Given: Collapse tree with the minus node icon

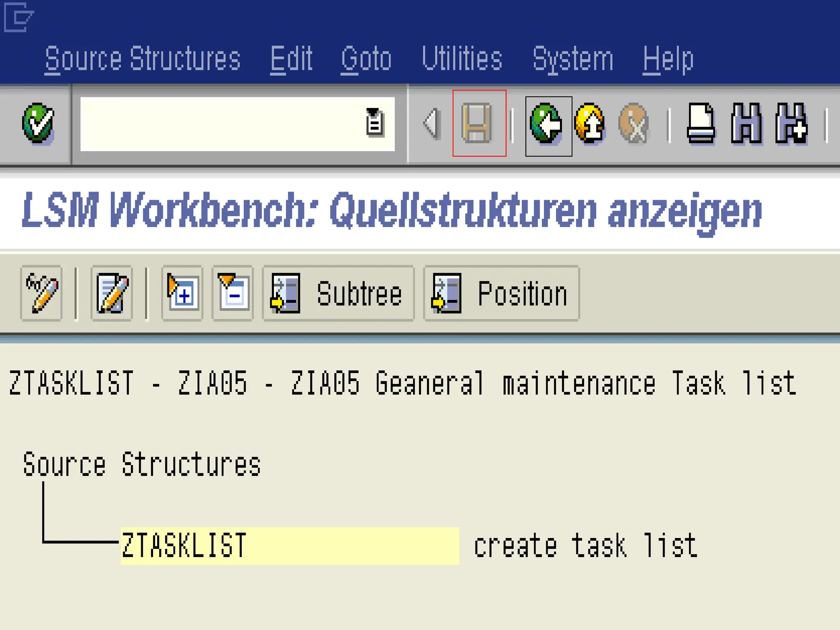Looking at the screenshot, I should coord(233,293).
